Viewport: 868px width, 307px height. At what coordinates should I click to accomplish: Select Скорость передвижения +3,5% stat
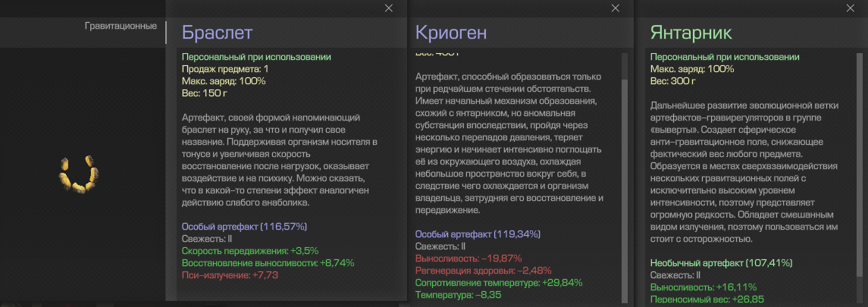pos(250,251)
